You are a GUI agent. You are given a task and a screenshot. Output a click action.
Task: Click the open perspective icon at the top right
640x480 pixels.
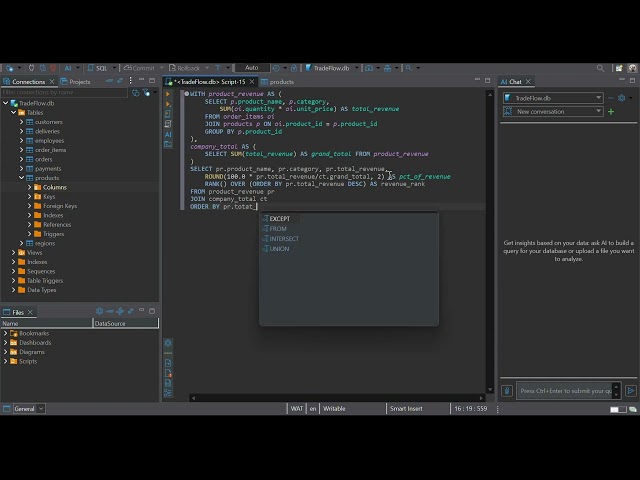pyautogui.click(x=619, y=68)
